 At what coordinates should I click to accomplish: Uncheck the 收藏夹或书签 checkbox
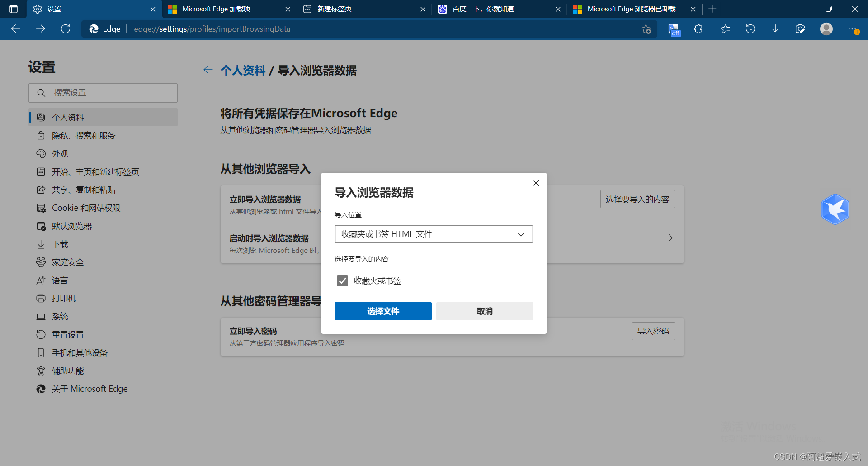coord(342,281)
